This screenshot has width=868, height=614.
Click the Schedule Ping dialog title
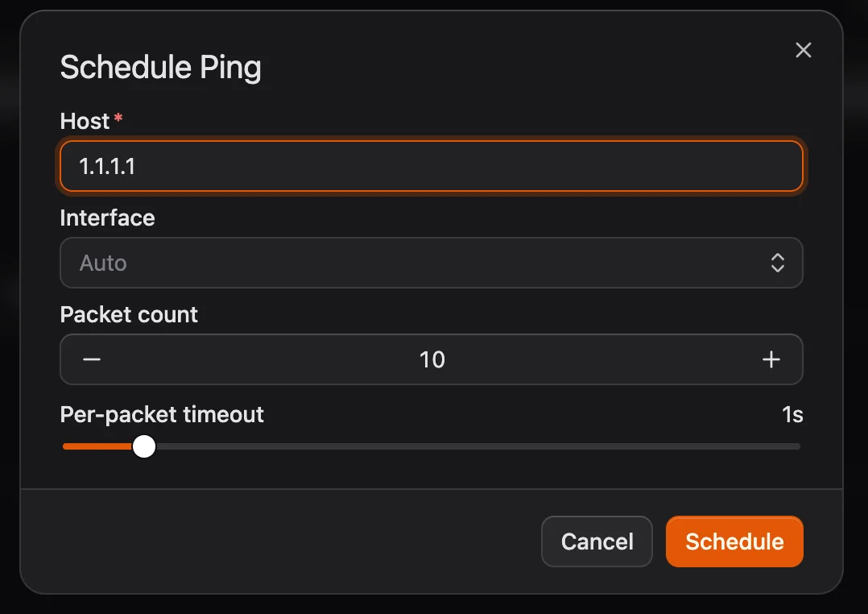[x=160, y=68]
